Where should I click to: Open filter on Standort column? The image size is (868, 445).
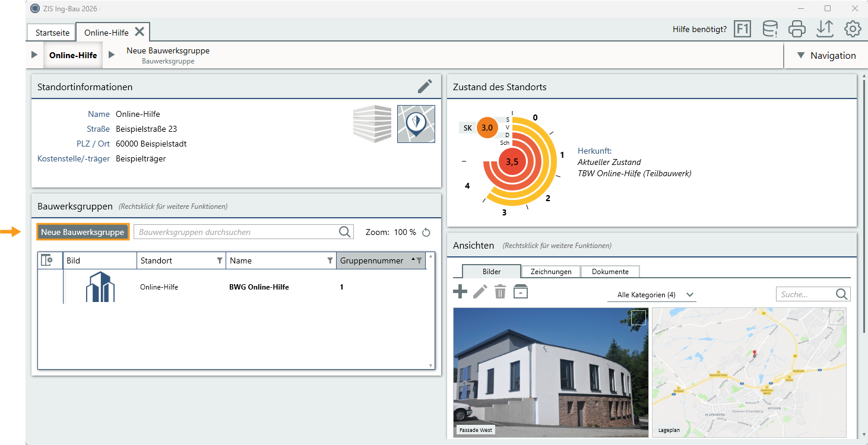pos(220,260)
